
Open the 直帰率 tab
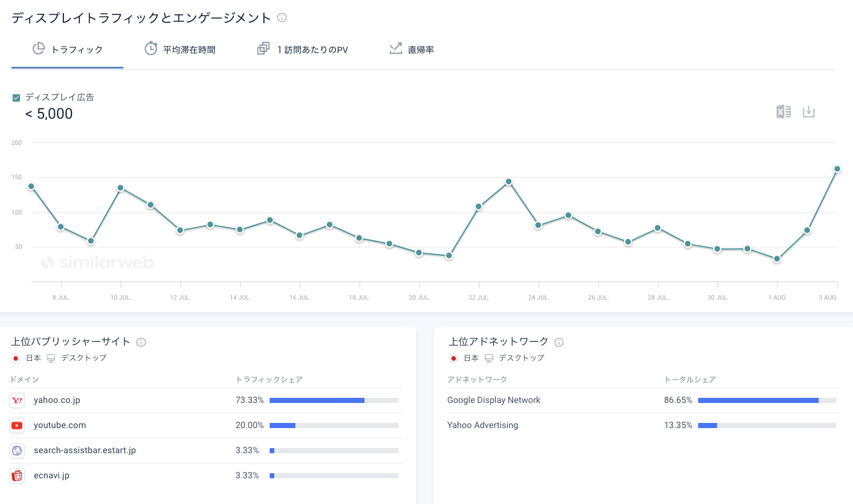(412, 50)
